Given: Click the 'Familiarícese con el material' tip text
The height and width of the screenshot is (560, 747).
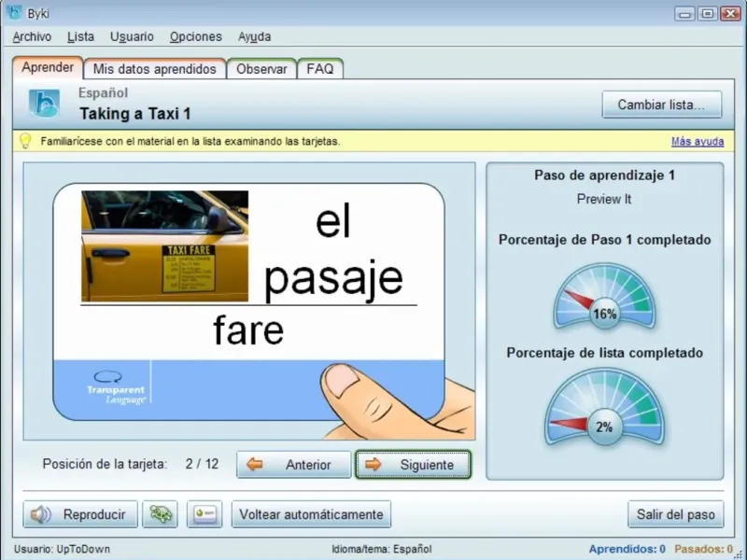Looking at the screenshot, I should [x=190, y=142].
